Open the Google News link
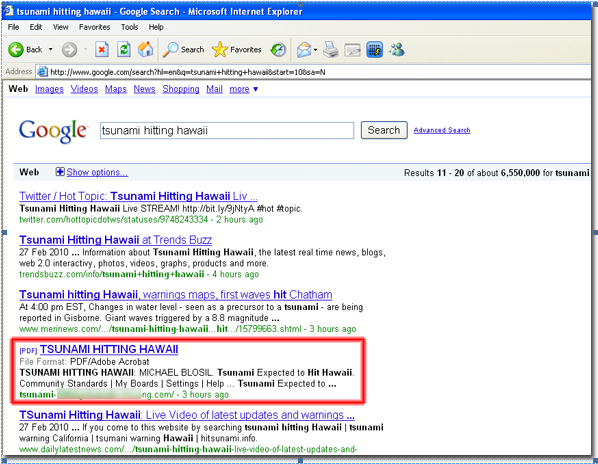Screen dimensions: 598x464 (x=144, y=89)
